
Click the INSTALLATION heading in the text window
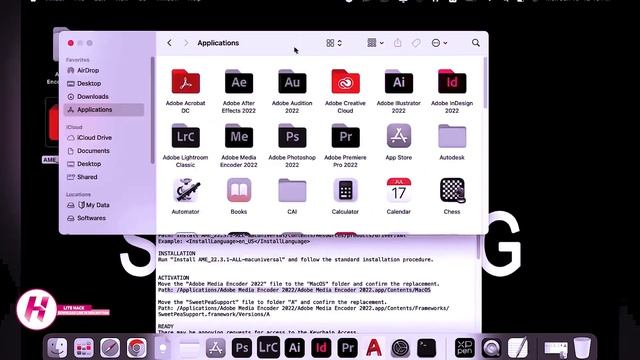pyautogui.click(x=177, y=253)
